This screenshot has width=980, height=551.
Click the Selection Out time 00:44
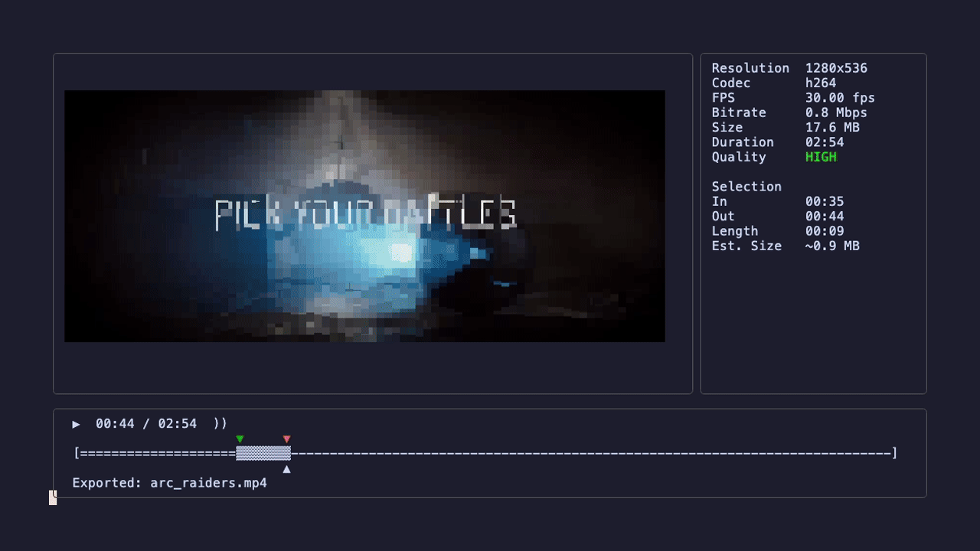(824, 216)
